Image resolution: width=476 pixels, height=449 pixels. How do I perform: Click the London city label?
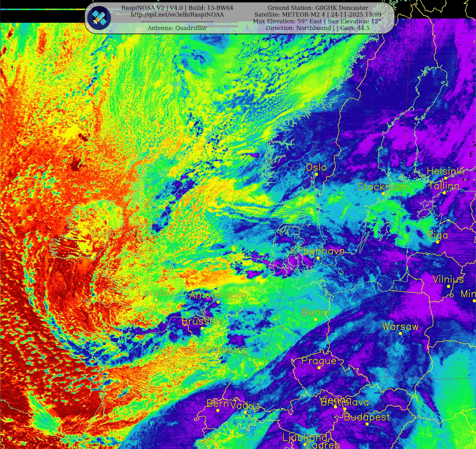point(156,293)
